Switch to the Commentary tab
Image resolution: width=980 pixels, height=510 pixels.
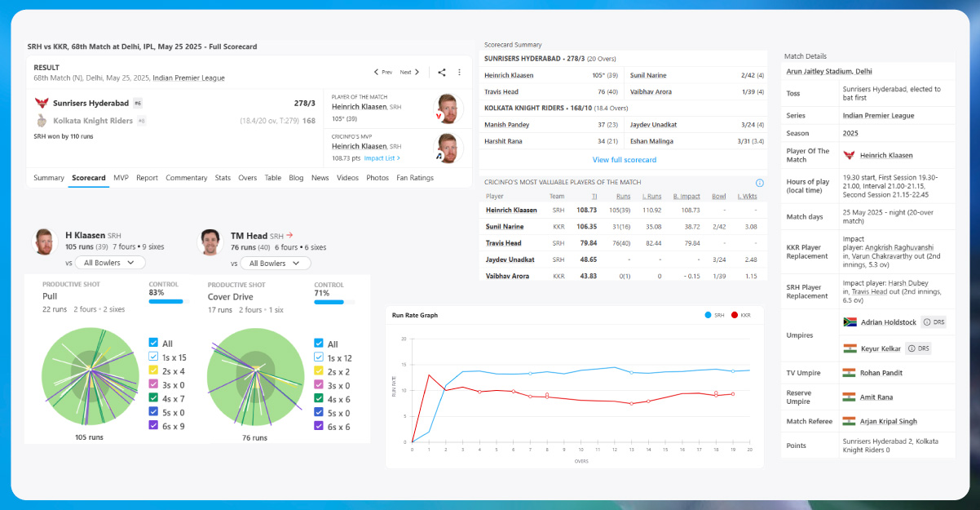pyautogui.click(x=186, y=178)
